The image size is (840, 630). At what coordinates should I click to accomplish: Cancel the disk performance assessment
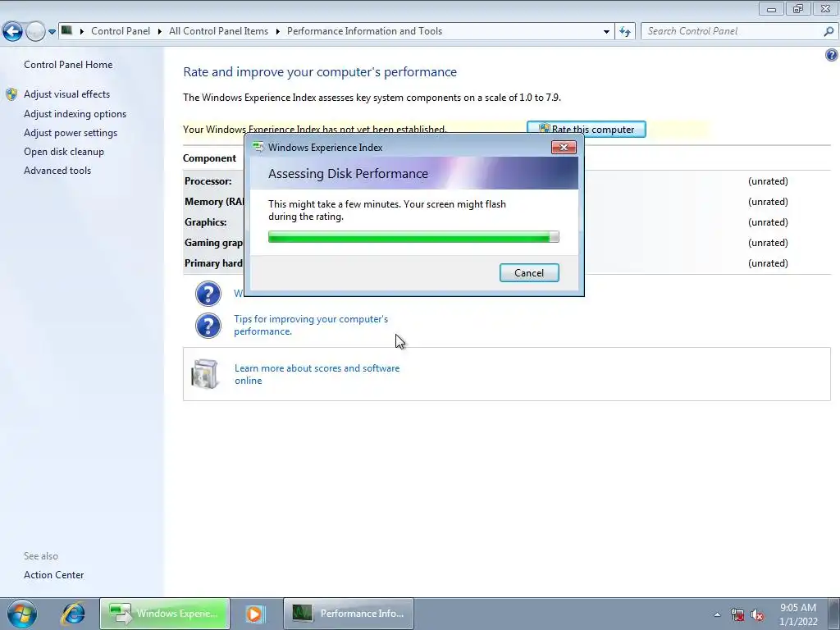click(529, 272)
